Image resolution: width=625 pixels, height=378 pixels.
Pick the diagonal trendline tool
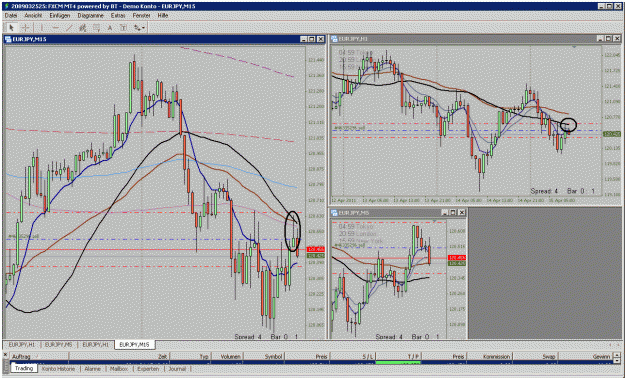[69, 28]
